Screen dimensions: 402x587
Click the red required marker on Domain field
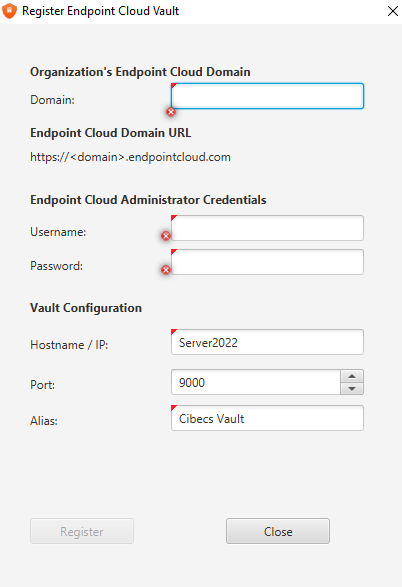tap(173, 86)
